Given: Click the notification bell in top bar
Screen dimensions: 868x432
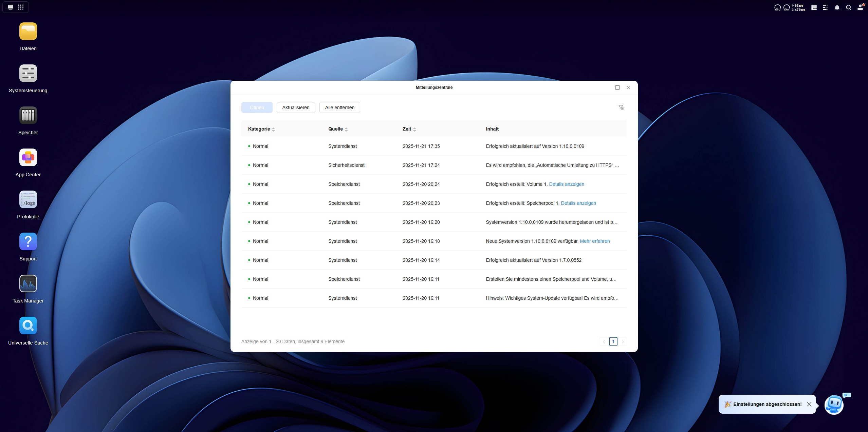Looking at the screenshot, I should pyautogui.click(x=837, y=7).
